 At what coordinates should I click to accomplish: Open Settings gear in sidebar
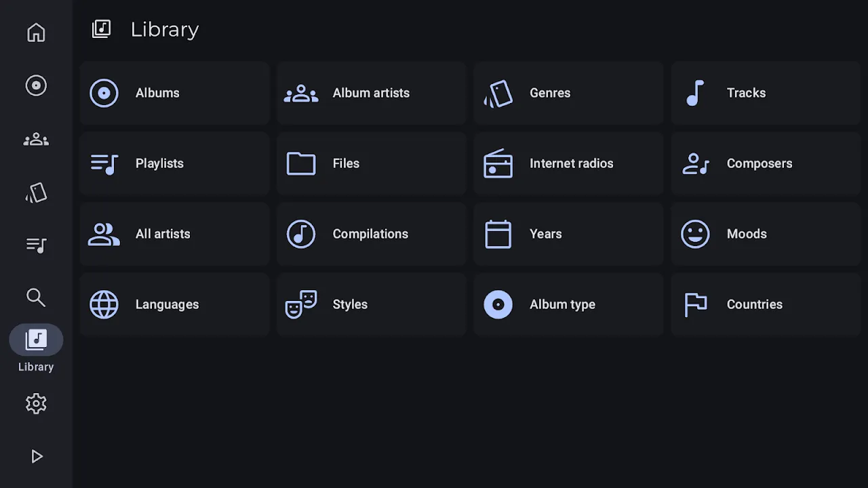[x=36, y=404]
